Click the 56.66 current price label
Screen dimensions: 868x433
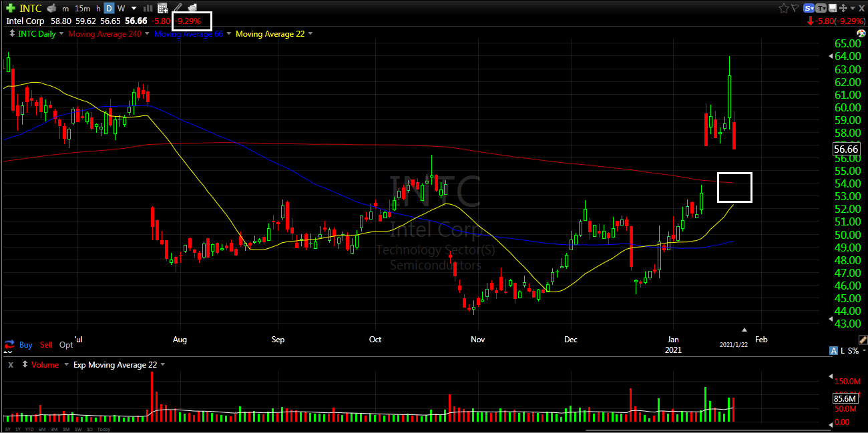(x=845, y=149)
